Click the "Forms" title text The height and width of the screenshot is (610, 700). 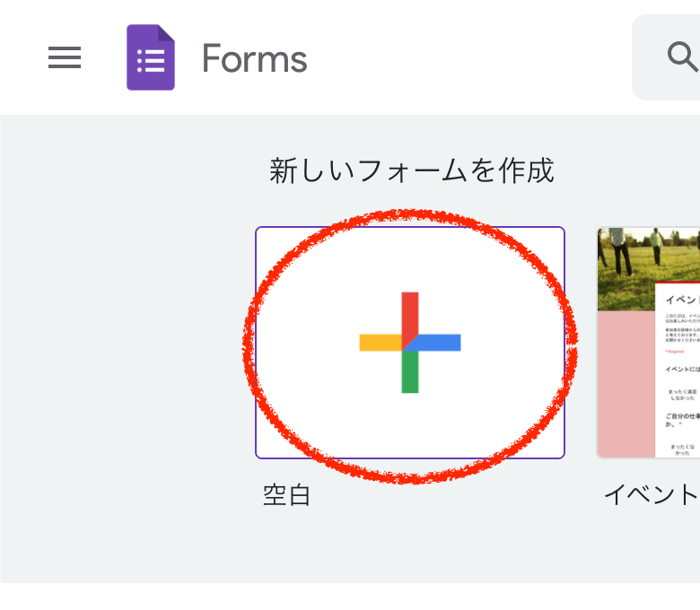point(254,59)
